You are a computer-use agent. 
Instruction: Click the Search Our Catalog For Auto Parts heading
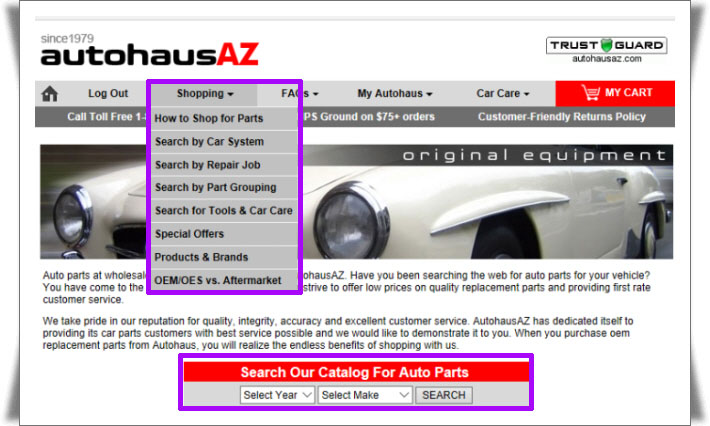pyautogui.click(x=355, y=372)
